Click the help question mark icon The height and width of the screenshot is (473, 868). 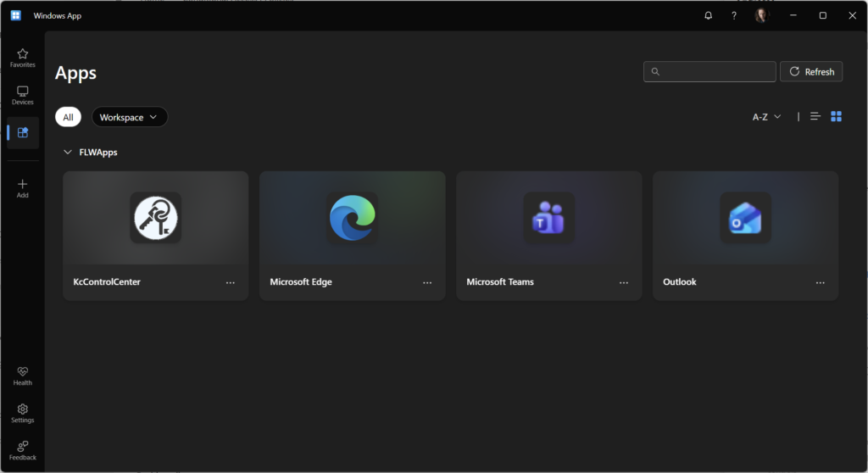(x=734, y=15)
